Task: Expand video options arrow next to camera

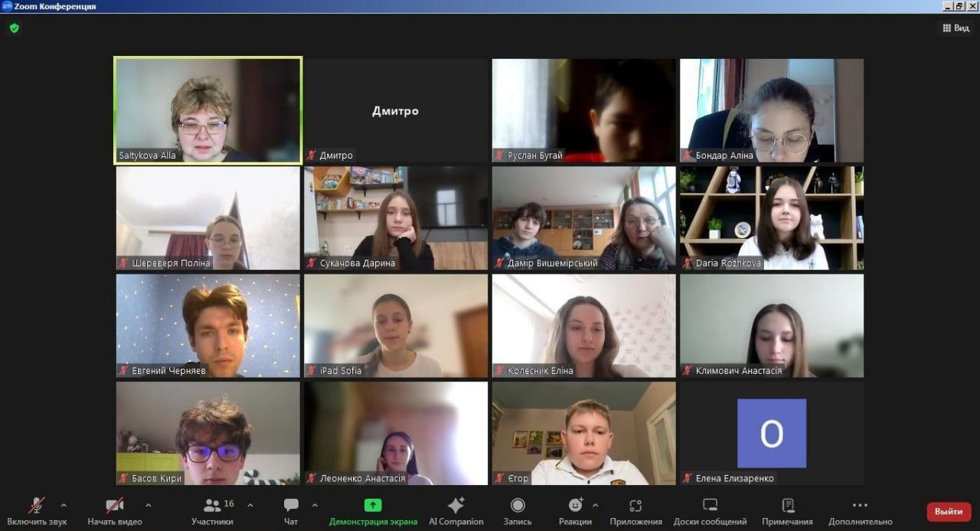Action: (149, 506)
